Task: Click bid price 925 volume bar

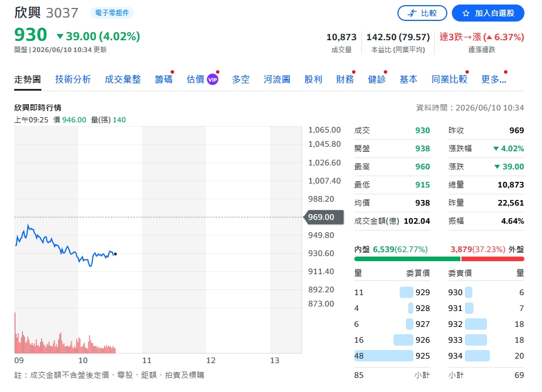Action: [x=384, y=356]
